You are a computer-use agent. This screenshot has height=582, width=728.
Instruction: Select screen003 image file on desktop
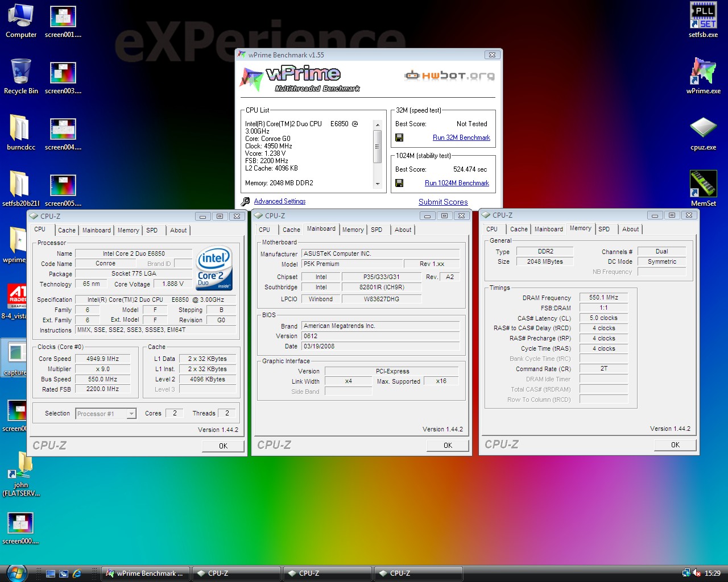pos(63,77)
